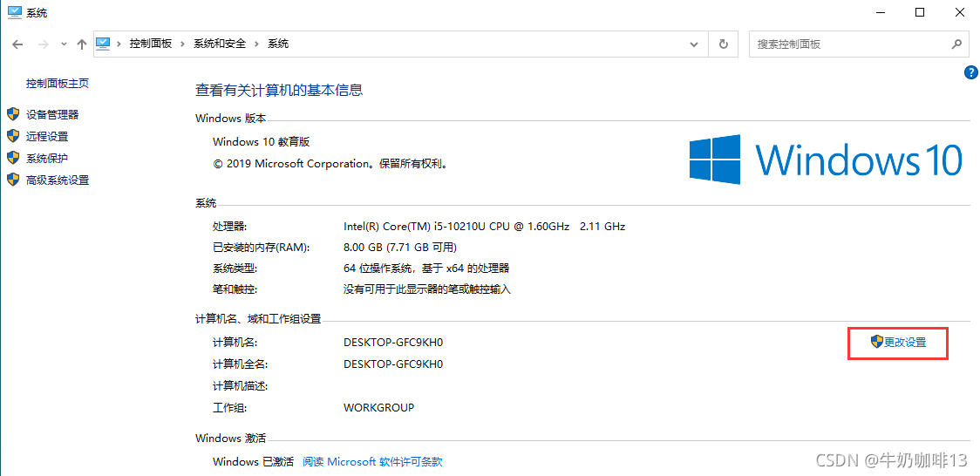The image size is (980, 476).
Task: Click the heading 查看有关计算机的基本信息
Action: 279,90
